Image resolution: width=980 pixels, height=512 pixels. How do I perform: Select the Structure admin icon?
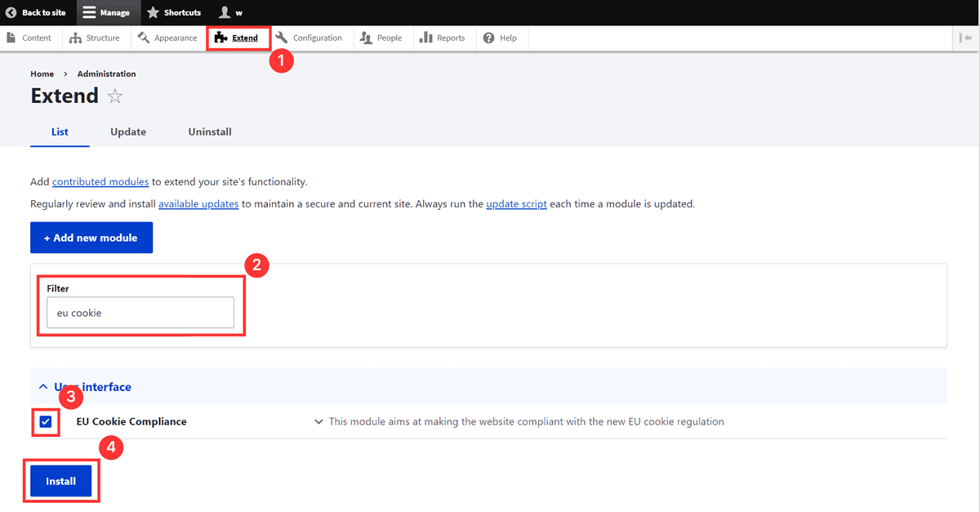click(73, 37)
